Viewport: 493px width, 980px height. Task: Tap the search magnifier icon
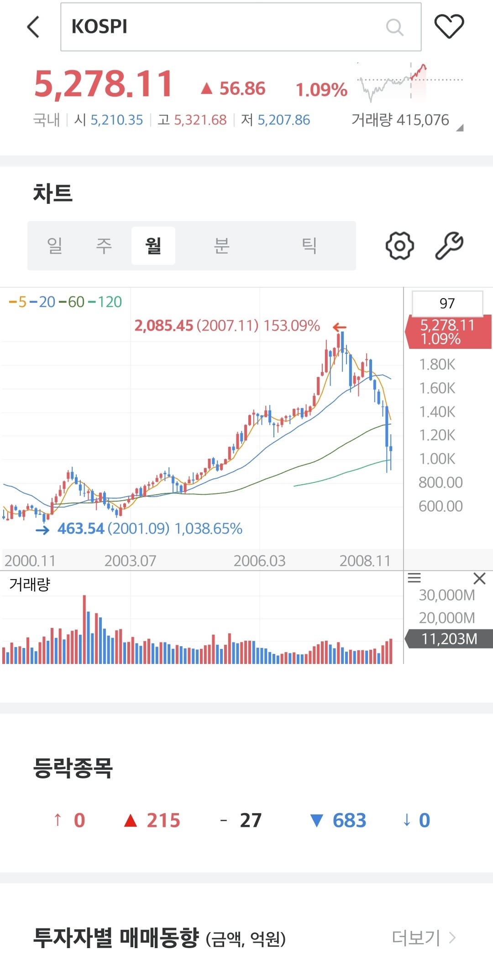click(394, 27)
